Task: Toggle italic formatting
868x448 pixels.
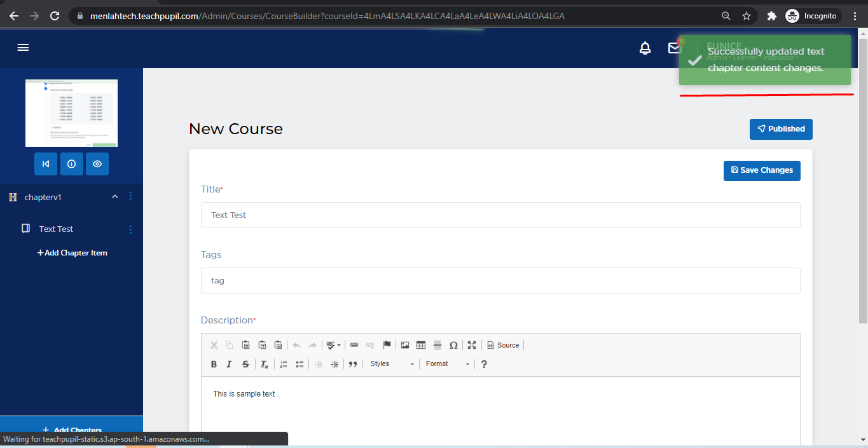Action: (x=230, y=364)
